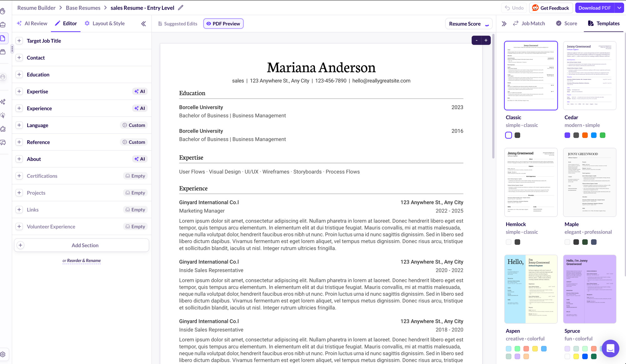Viewport: 626px width, 364px height.
Task: Go to Resume Builder breadcrumb
Action: 36,8
